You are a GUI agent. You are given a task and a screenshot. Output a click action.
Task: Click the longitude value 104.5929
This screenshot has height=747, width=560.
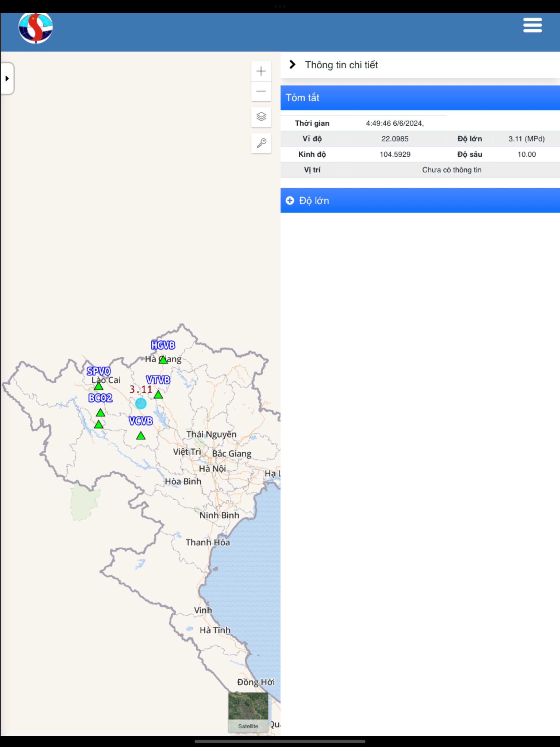point(395,154)
